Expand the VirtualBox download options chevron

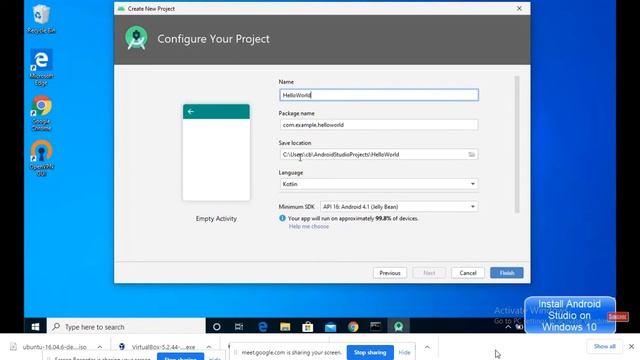pos(209,347)
